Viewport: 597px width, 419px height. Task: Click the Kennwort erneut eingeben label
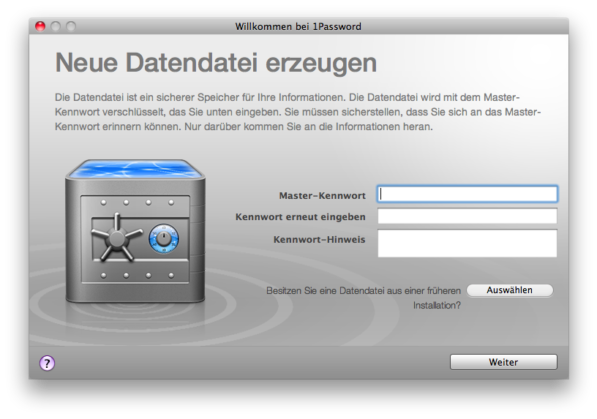300,217
